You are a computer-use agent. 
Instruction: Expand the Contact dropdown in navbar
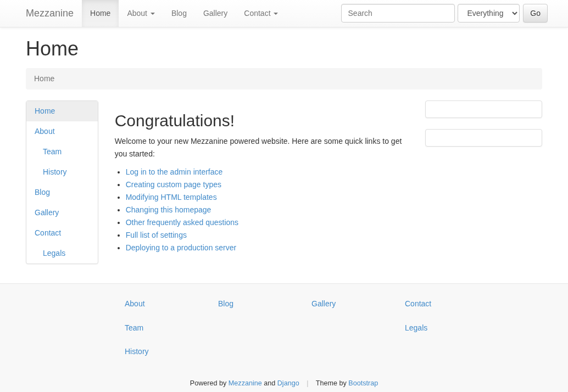[x=260, y=13]
